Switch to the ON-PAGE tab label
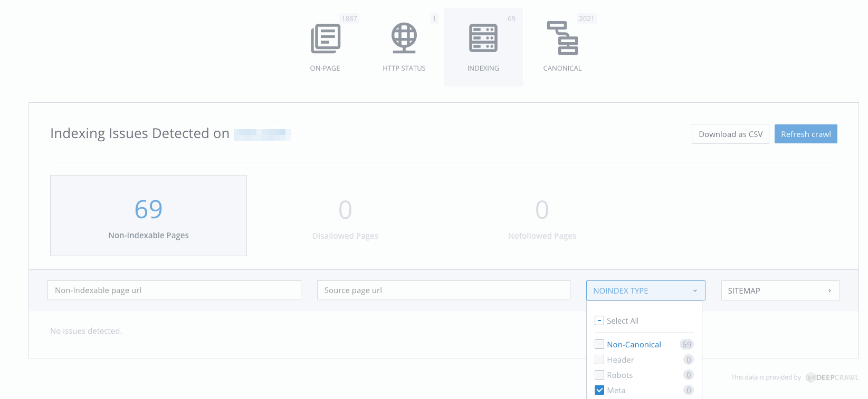Image resolution: width=868 pixels, height=399 pixels. click(x=325, y=68)
